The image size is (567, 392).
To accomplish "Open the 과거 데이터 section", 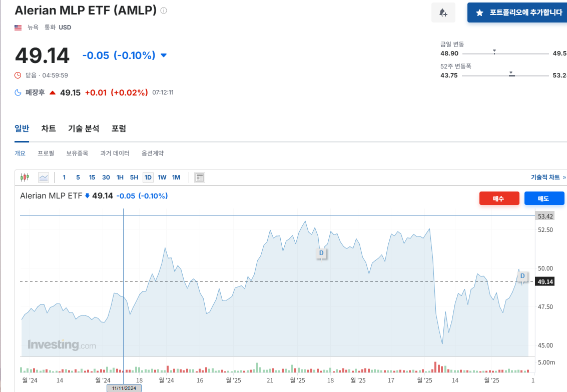I will coord(115,153).
